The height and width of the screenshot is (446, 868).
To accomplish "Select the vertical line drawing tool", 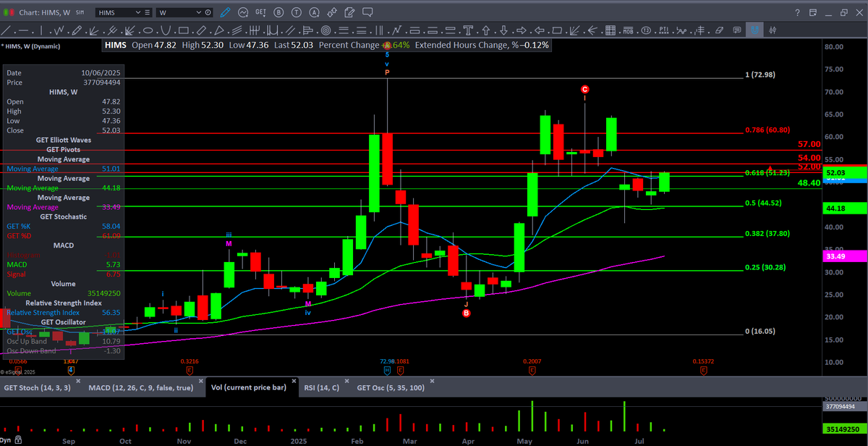I will 41,30.
